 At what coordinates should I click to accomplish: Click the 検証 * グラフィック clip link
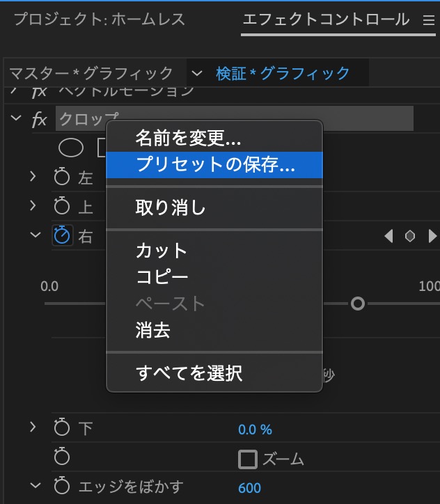283,73
